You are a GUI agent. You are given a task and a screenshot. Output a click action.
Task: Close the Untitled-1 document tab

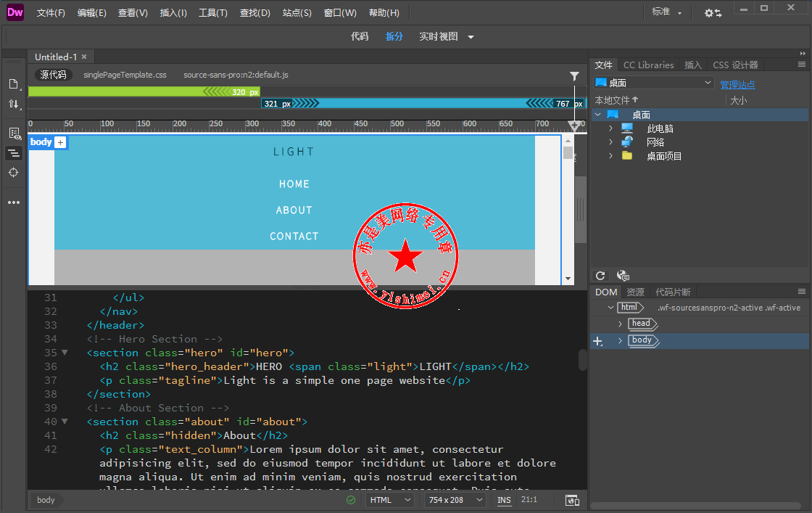click(84, 57)
